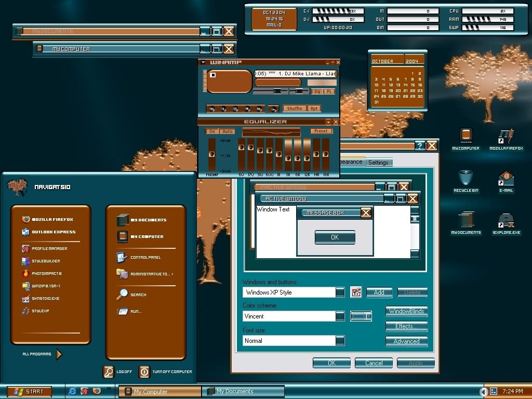Click Turn Off Computer button
Image resolution: width=532 pixels, height=399 pixels.
tap(165, 372)
